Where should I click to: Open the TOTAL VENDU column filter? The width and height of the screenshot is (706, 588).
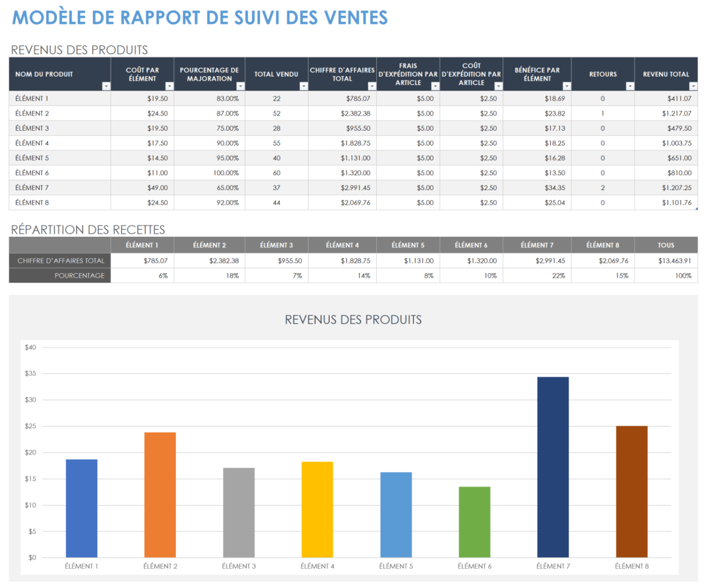(x=304, y=86)
